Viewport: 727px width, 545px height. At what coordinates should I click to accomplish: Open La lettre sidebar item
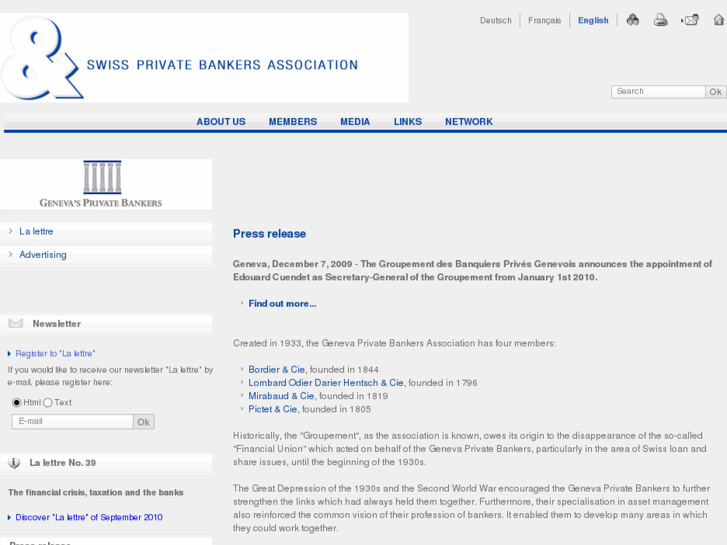(x=36, y=231)
